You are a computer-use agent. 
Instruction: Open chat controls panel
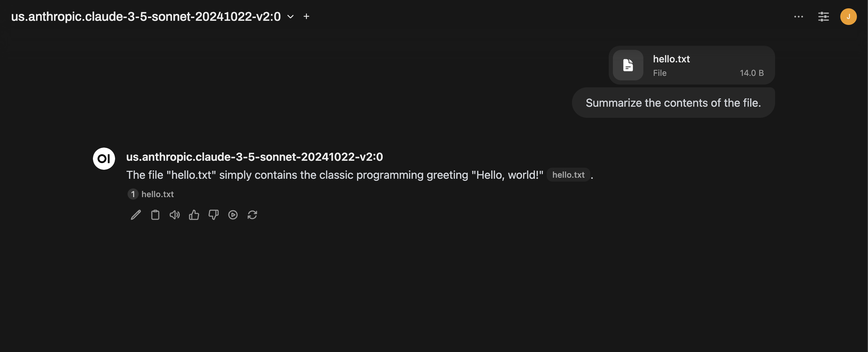824,16
